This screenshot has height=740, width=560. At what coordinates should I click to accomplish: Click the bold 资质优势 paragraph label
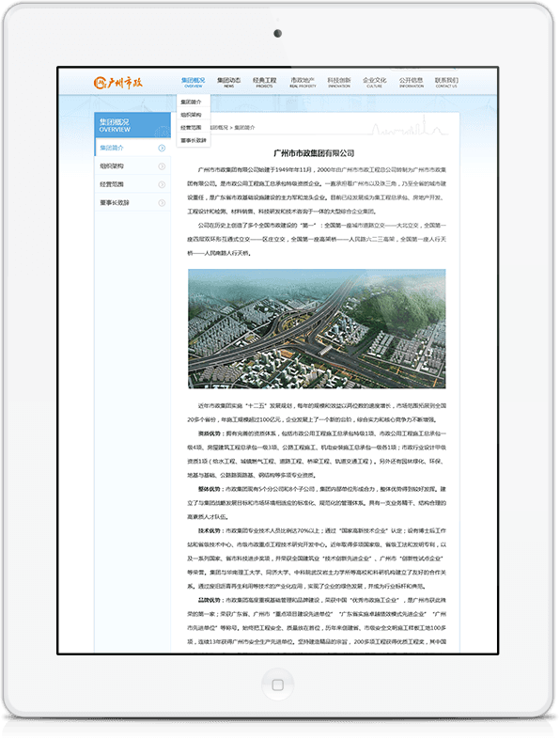coord(209,433)
